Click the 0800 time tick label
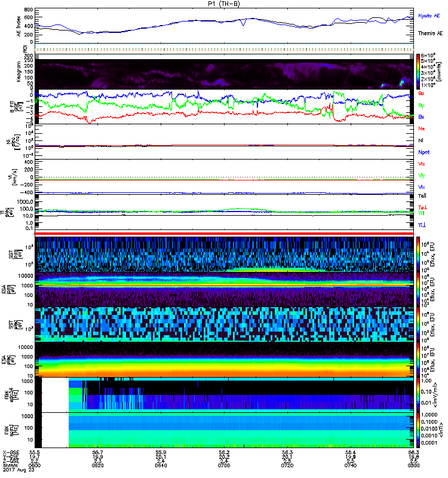The height and width of the screenshot is (478, 448). 413,465
